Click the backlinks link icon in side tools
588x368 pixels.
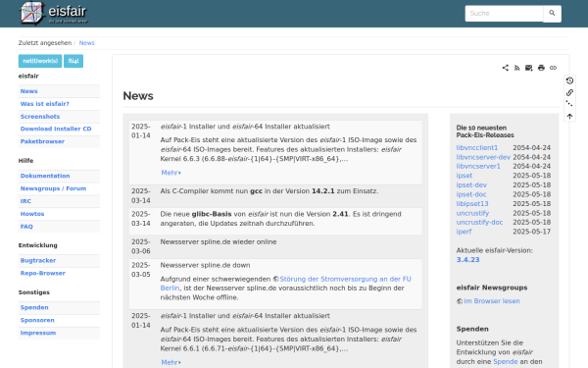[569, 92]
